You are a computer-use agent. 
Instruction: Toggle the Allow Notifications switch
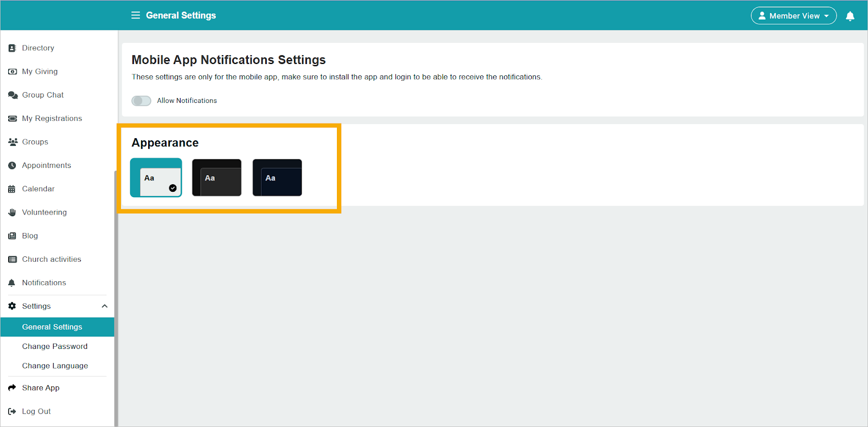click(x=141, y=101)
